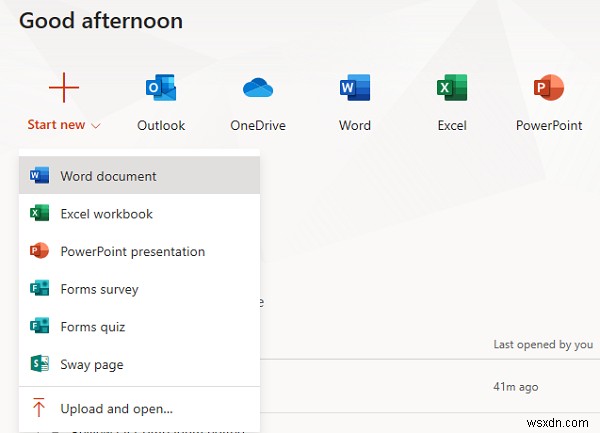
Task: Select Sway page menu entry
Action: tap(139, 364)
